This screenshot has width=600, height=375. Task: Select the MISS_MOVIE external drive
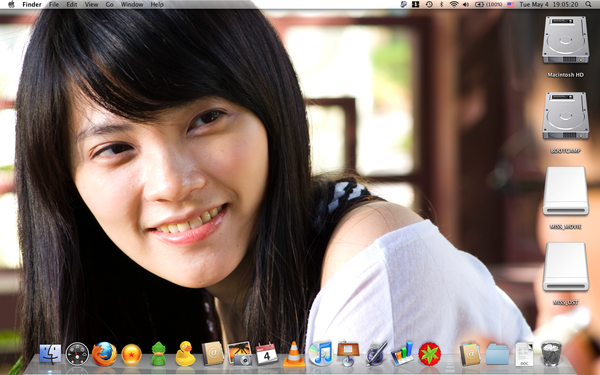pyautogui.click(x=565, y=191)
